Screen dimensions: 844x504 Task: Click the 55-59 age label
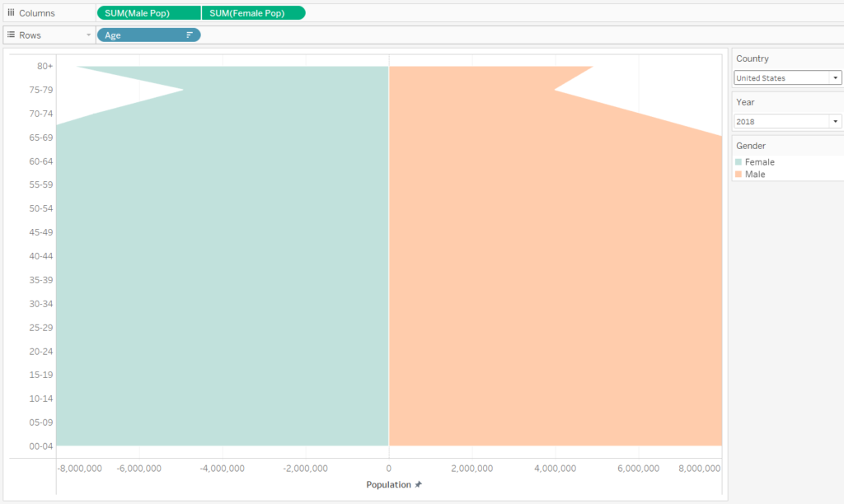[41, 184]
